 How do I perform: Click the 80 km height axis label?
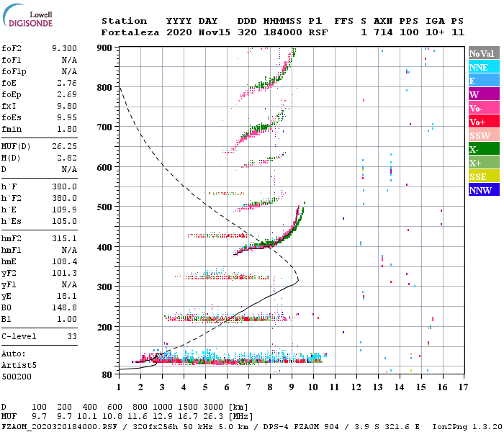(107, 375)
